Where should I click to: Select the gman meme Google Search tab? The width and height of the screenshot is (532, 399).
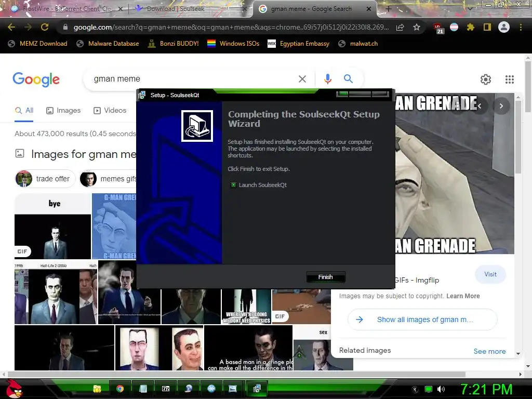[311, 9]
